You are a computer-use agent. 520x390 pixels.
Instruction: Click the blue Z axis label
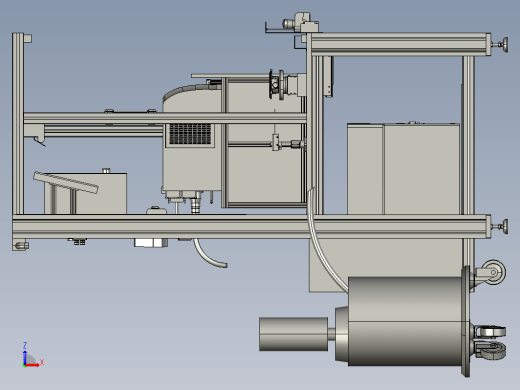pyautogui.click(x=25, y=345)
